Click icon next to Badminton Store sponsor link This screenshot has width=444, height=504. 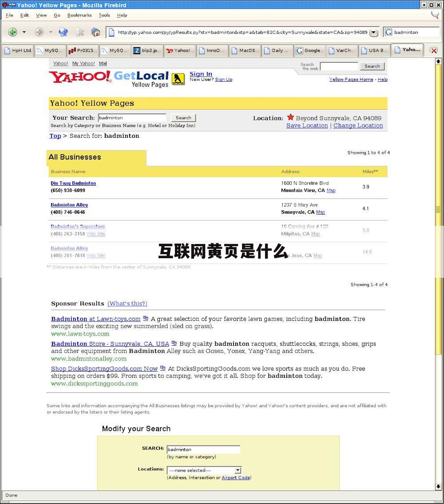(x=174, y=343)
